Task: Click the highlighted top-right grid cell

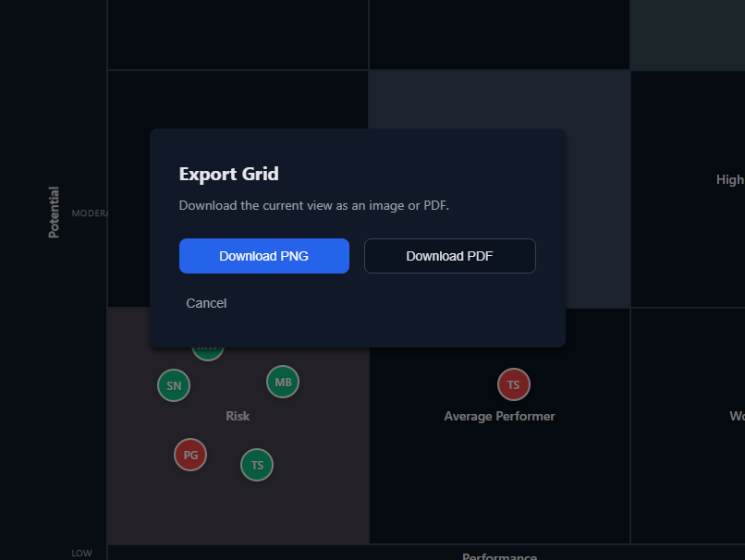Action: pos(688,35)
